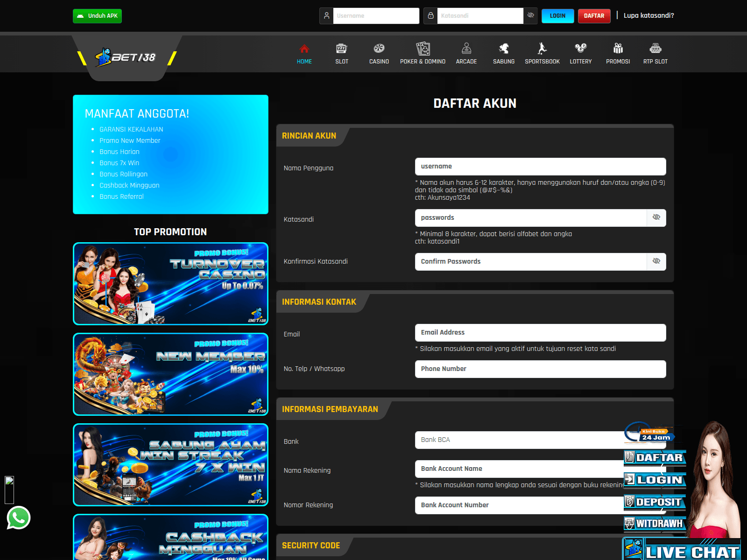This screenshot has height=560, width=747.
Task: Click 'Bonus 7x Win' benefit text
Action: [120, 163]
